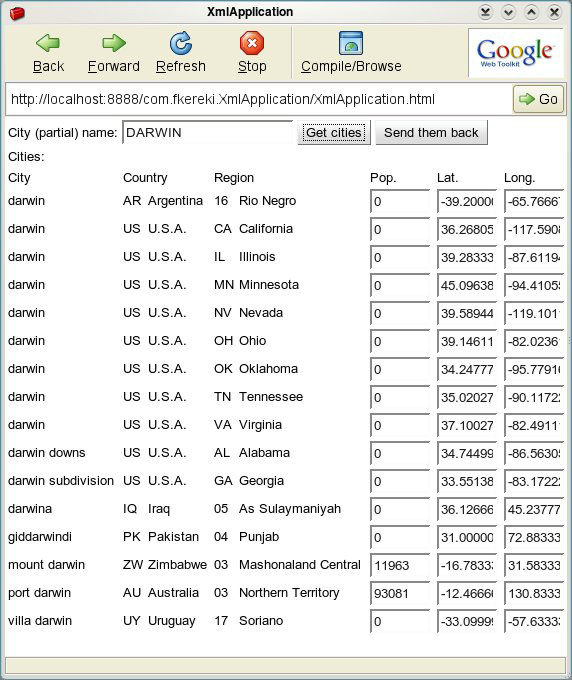Click latitude field for the Tennessee row

pyautogui.click(x=467, y=397)
